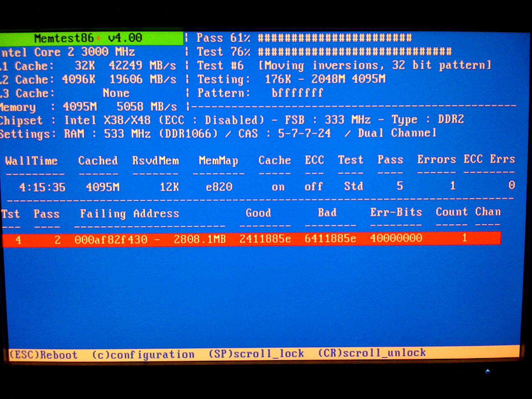Click the RAM : 533 MHz (DDR1066) text
This screenshot has height=399, width=532.
(x=141, y=134)
